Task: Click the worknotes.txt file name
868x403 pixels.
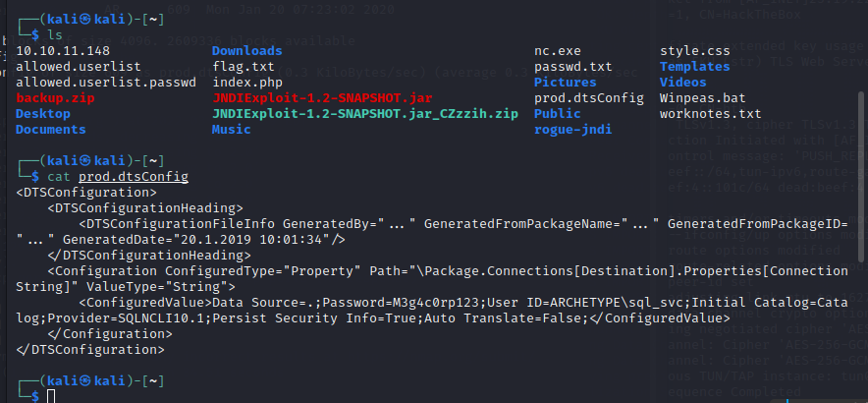Action: coord(711,114)
